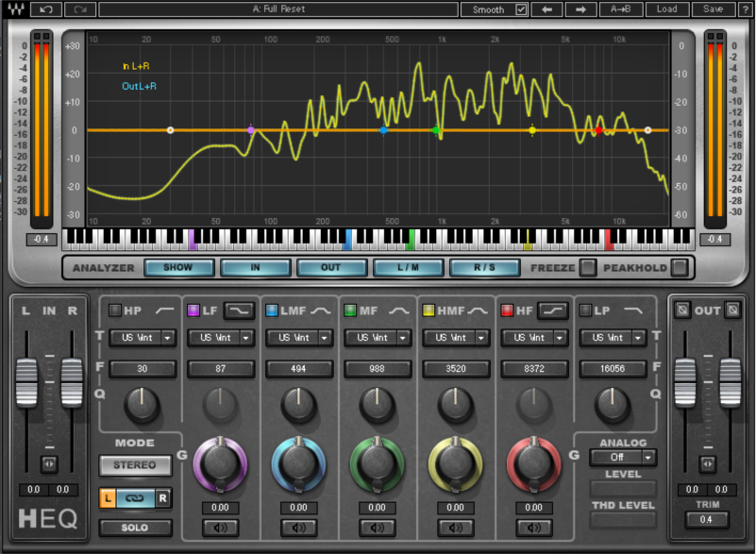Solo the LF band speaker icon
Image resolution: width=756 pixels, height=554 pixels.
(x=220, y=528)
